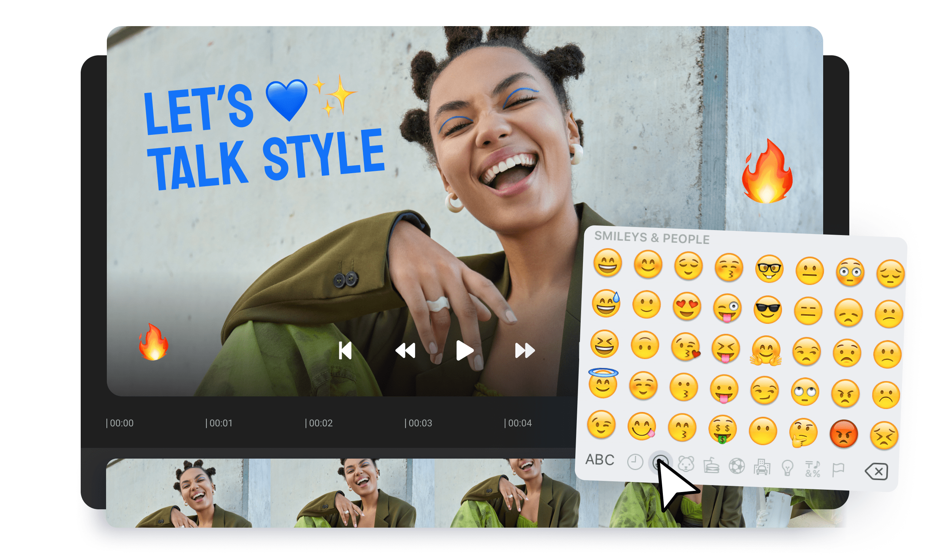Viewport: 930px width, 560px height.
Task: Insert the heart-eyes emoji
Action: point(686,307)
